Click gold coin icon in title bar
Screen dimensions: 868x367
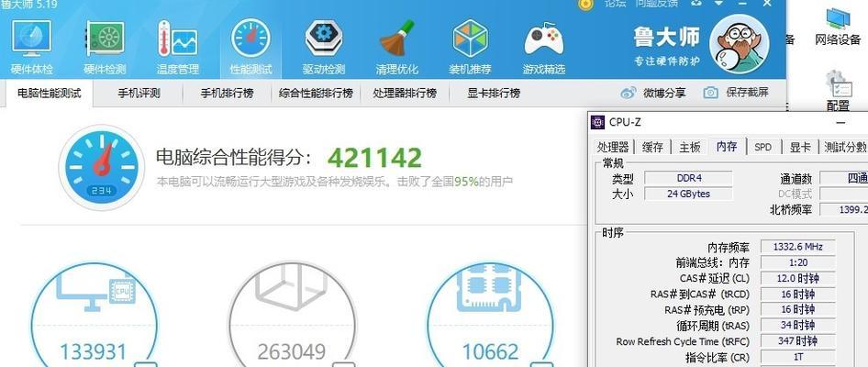pyautogui.click(x=585, y=4)
